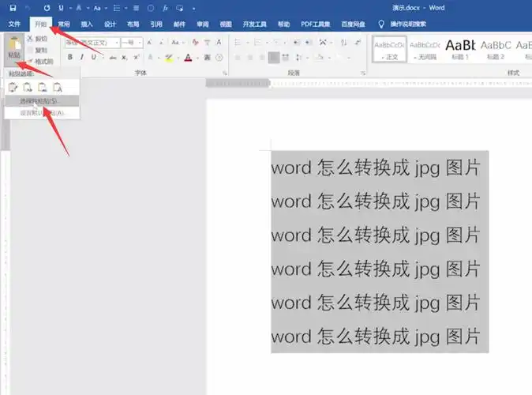This screenshot has width=532, height=395.
Task: Toggle Underline formatting
Action: pos(94,57)
